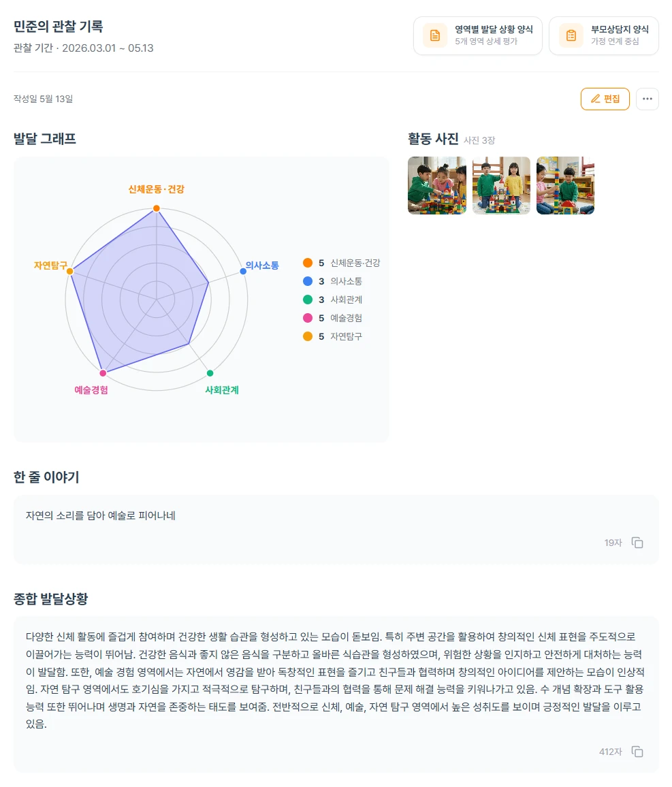Select the 예술경험 point on radar chart

click(103, 373)
